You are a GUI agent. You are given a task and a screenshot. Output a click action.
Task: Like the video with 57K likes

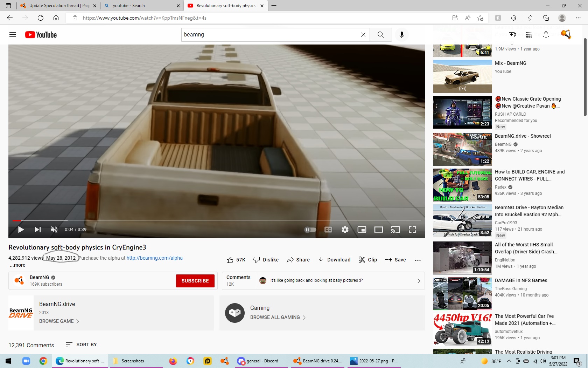coord(236,260)
